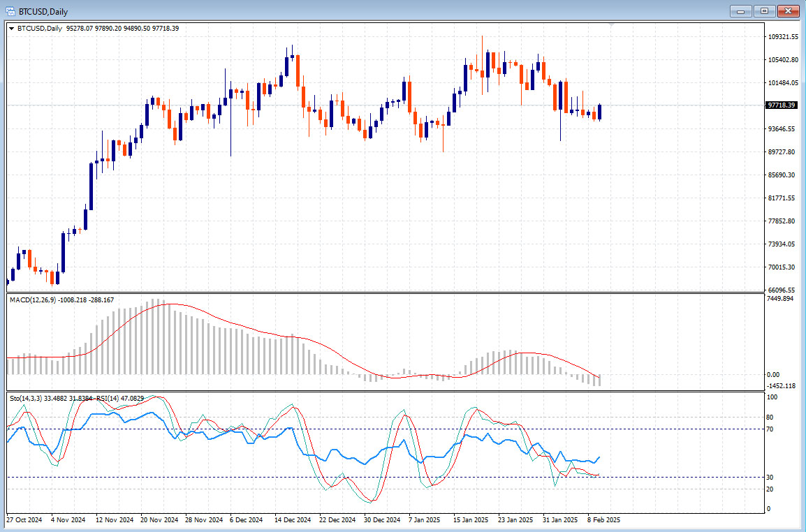Viewport: 806px width, 532px height.
Task: Restore the BTCUSD chart window size
Action: [765, 10]
